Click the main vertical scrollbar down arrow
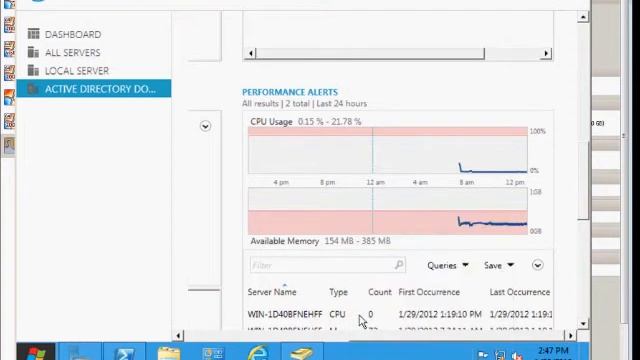Image resolution: width=640 pixels, height=360 pixels. [583, 324]
